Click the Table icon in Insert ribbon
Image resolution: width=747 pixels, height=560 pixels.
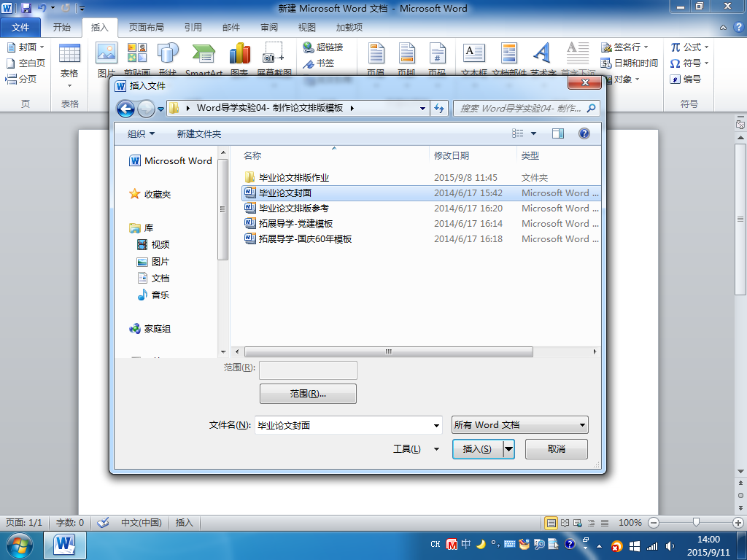69,53
